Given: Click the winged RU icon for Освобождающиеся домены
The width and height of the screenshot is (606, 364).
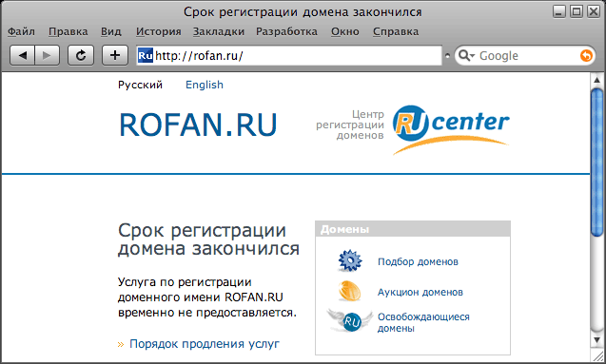Looking at the screenshot, I should click(349, 320).
